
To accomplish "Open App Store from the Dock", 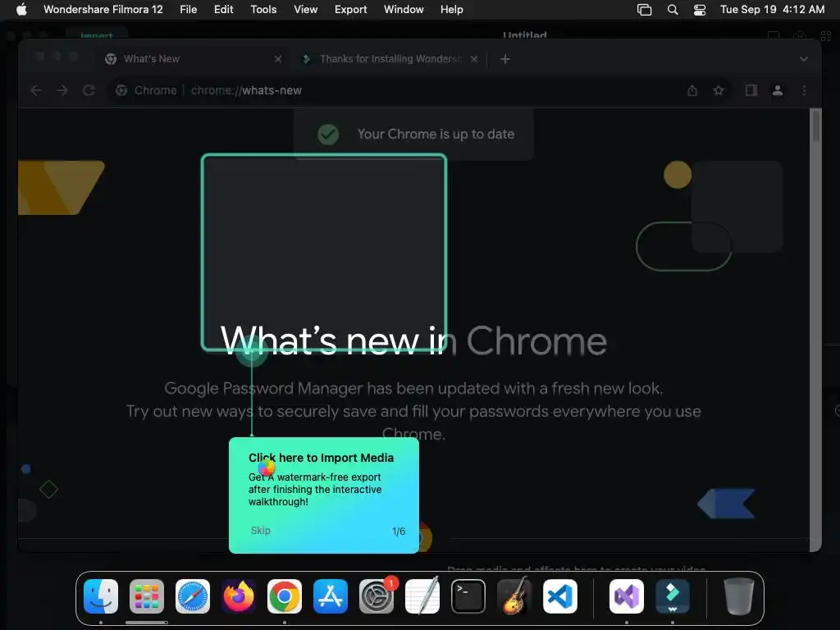I will 331,596.
